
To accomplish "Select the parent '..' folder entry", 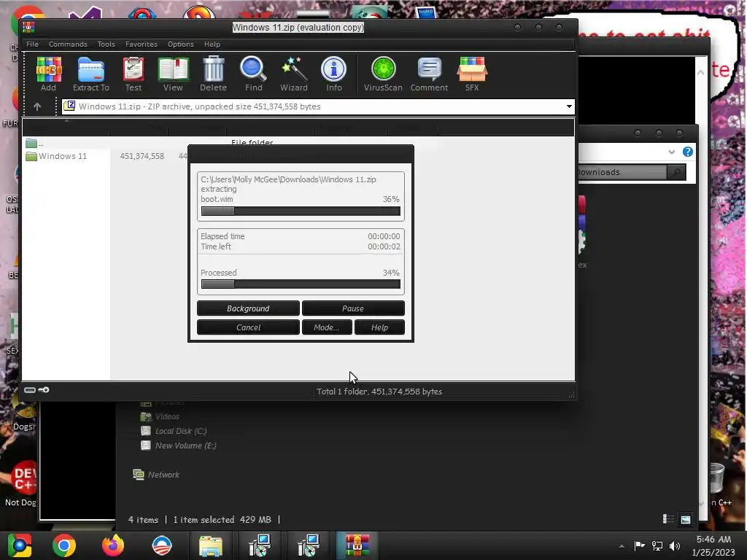I will tap(34, 143).
